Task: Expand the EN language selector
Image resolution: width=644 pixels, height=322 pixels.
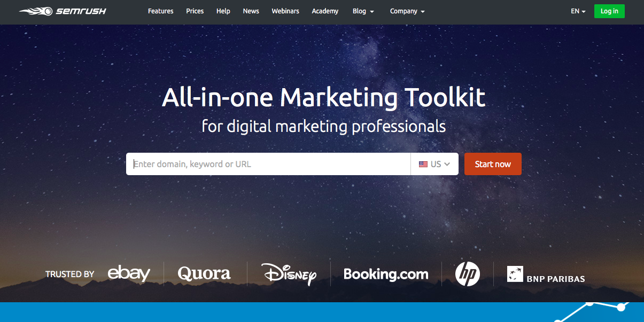Action: coord(577,11)
